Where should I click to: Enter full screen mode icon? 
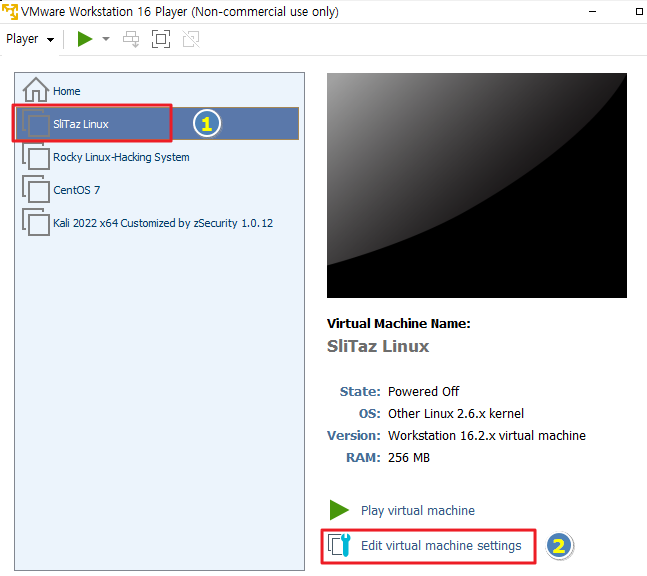click(x=161, y=39)
